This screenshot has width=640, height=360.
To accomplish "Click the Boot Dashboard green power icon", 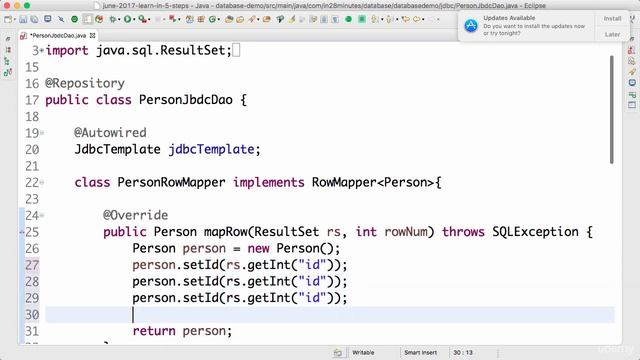I will (x=74, y=19).
